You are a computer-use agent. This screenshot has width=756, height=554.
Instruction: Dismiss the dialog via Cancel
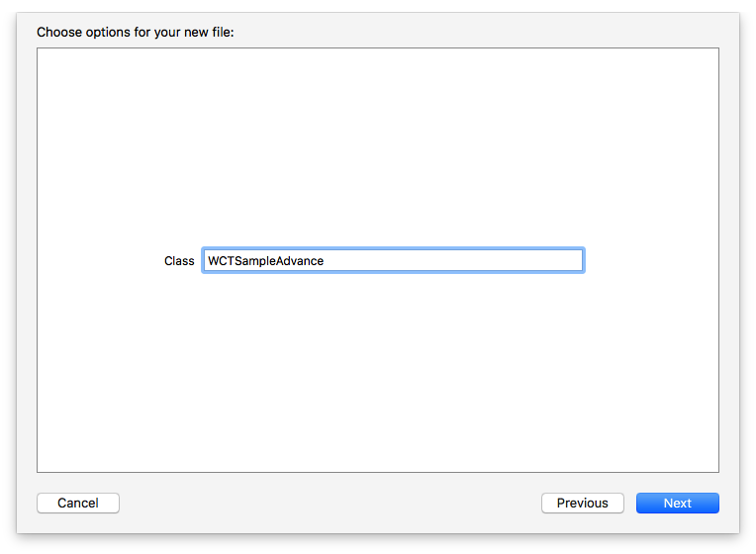pos(78,503)
